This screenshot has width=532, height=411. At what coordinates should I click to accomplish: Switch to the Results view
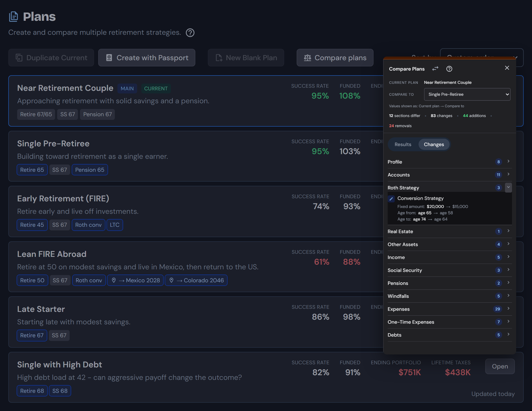coord(403,144)
